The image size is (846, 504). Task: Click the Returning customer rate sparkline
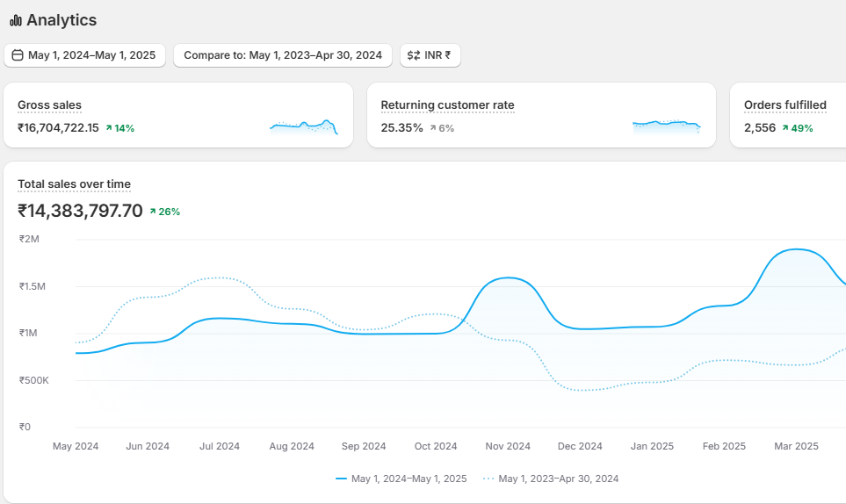[x=666, y=126]
